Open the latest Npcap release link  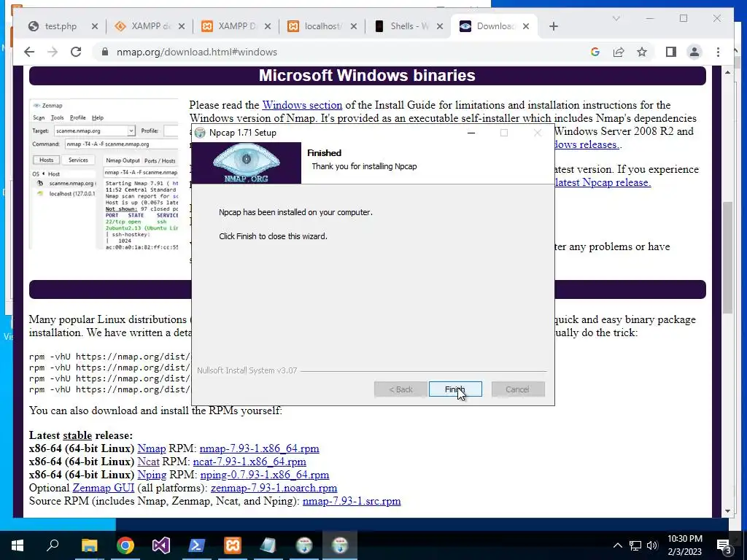[x=603, y=182]
